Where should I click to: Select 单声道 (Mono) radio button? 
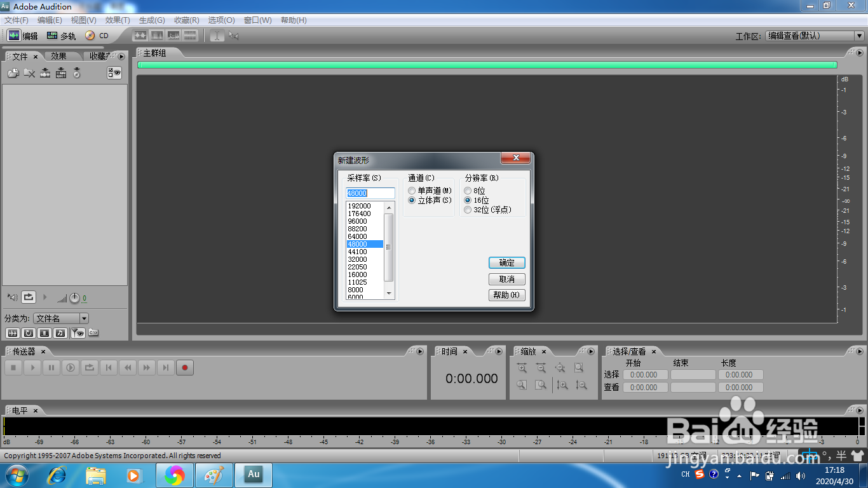pos(412,191)
